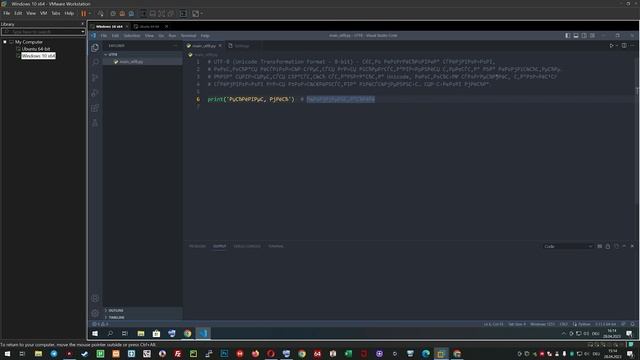Click CRLF end of line in status bar
The height and width of the screenshot is (360, 640).
click(564, 324)
